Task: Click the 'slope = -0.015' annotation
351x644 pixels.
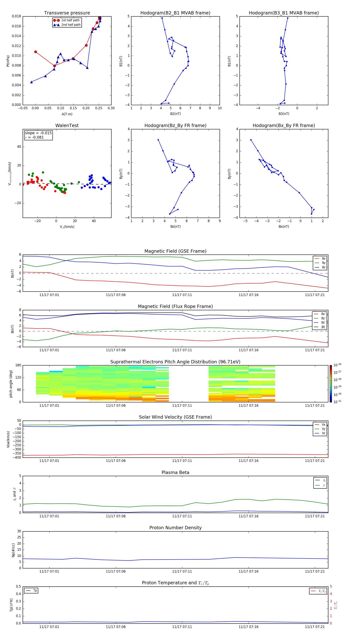Action: click(38, 133)
